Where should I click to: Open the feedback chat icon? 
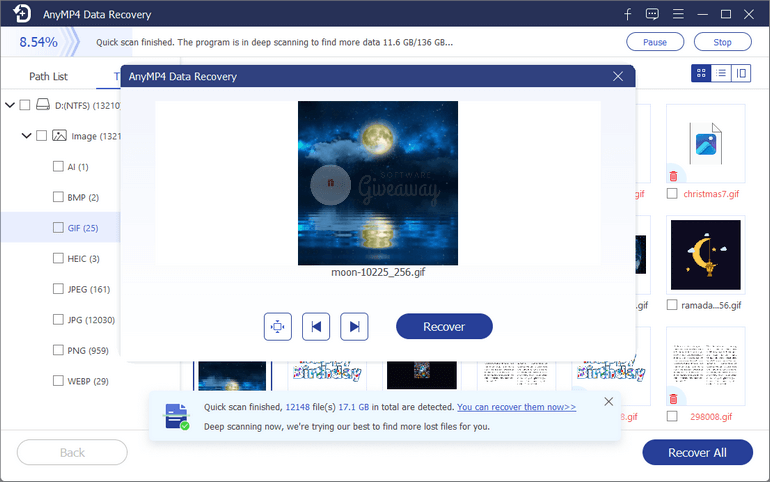[653, 14]
